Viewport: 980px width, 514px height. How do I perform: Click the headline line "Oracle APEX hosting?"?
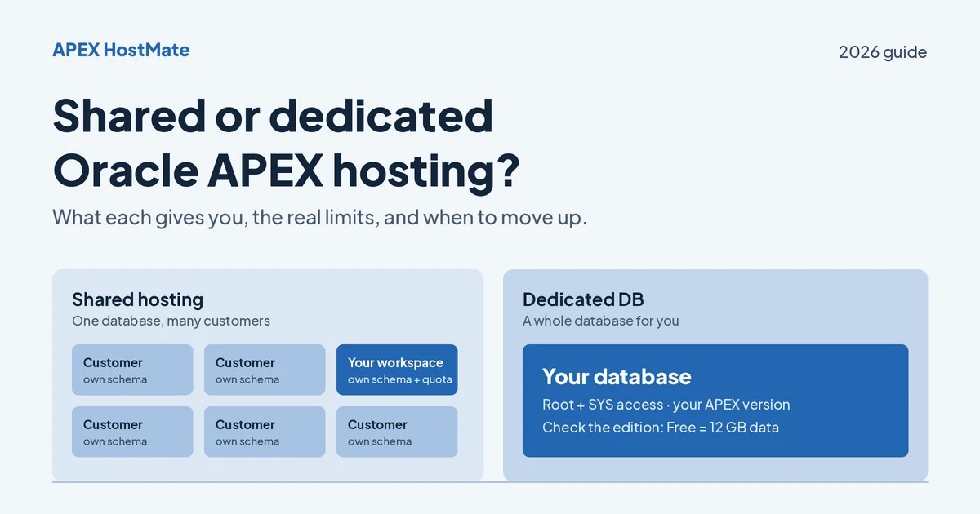[286, 172]
